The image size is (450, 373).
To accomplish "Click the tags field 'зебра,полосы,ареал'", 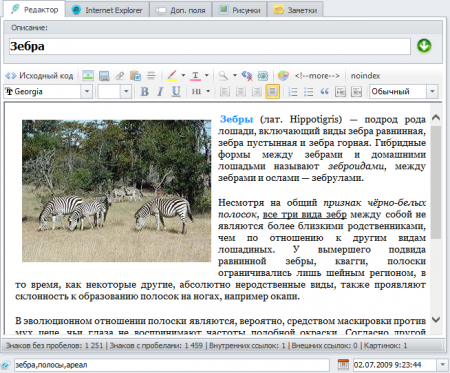I will 171,365.
